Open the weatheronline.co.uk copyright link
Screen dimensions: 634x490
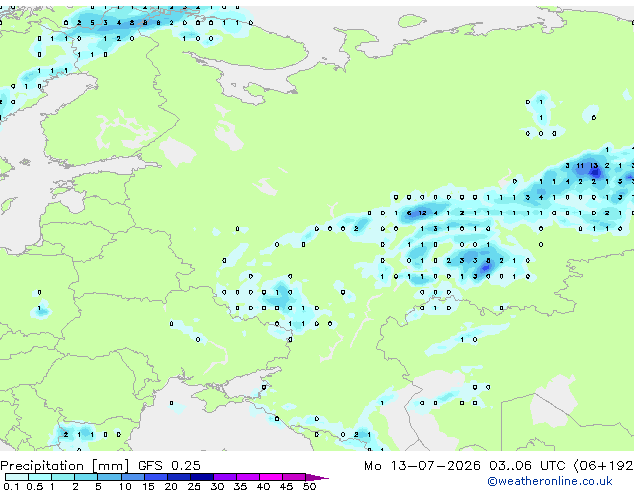tap(549, 481)
